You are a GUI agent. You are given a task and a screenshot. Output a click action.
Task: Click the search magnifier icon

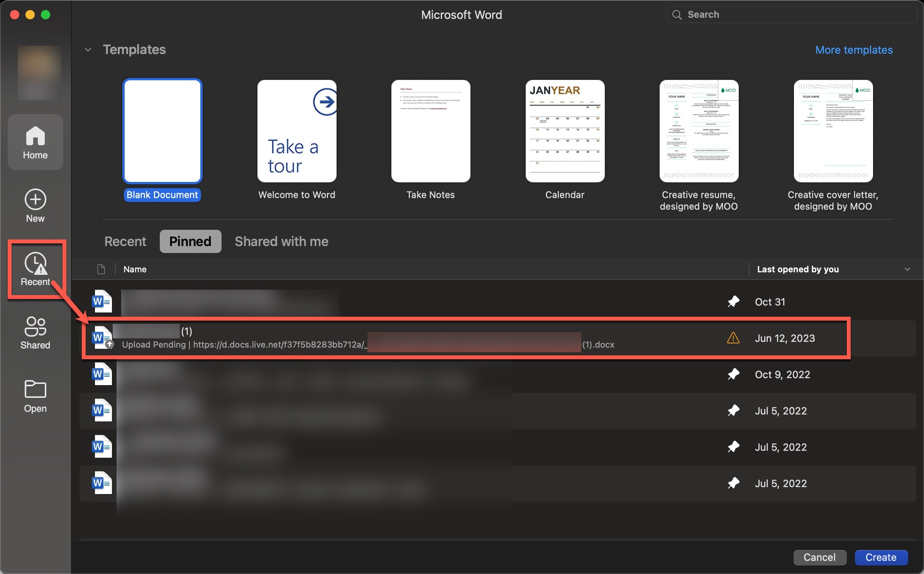pos(677,14)
